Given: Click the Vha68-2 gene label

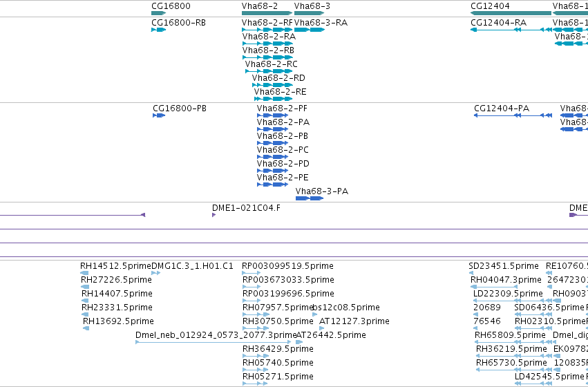Looking at the screenshot, I should pyautogui.click(x=260, y=6).
